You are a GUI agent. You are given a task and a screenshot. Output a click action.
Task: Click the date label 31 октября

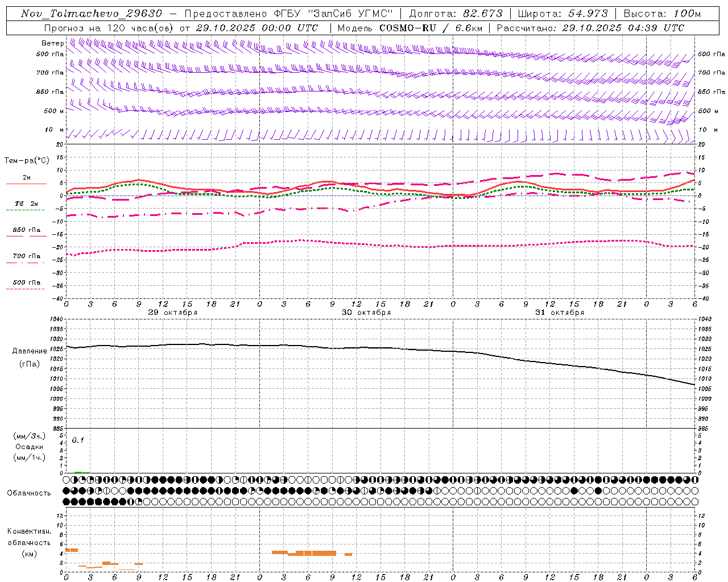coord(560,313)
